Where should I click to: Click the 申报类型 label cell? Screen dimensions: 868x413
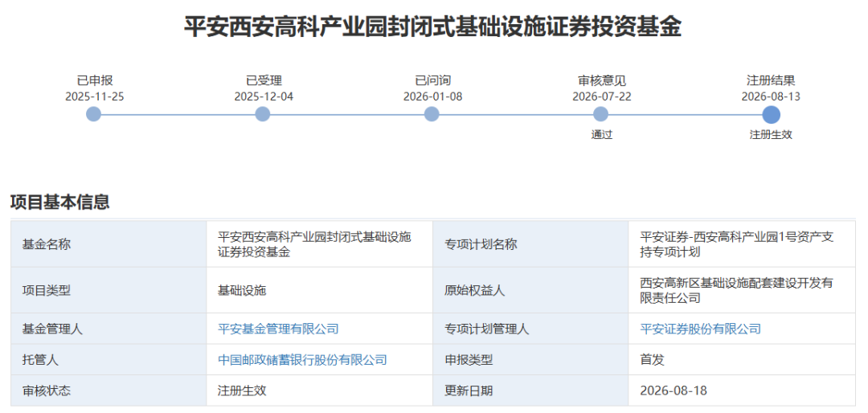click(530, 360)
